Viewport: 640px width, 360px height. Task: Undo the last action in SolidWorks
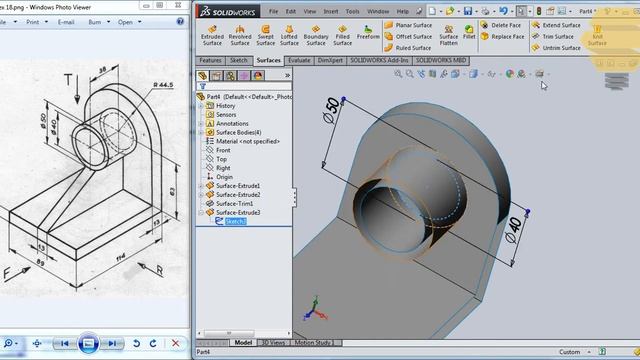[x=503, y=11]
